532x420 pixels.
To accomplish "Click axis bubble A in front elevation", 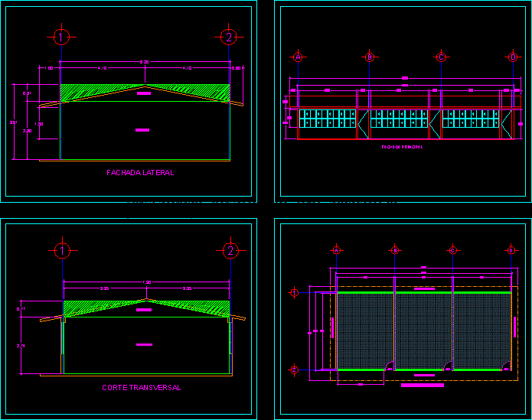I will tap(299, 57).
